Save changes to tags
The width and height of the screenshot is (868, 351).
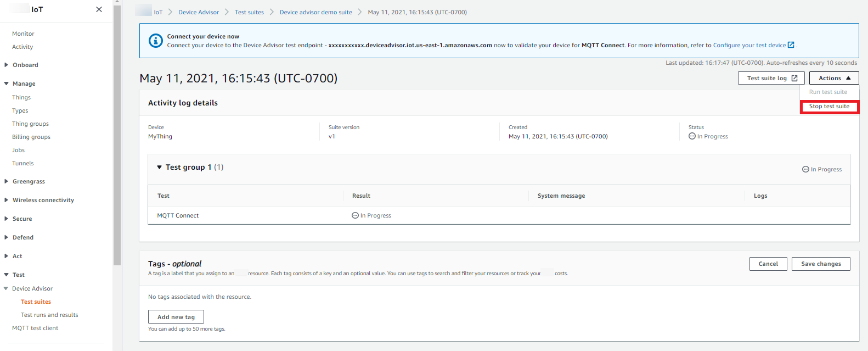tap(820, 264)
